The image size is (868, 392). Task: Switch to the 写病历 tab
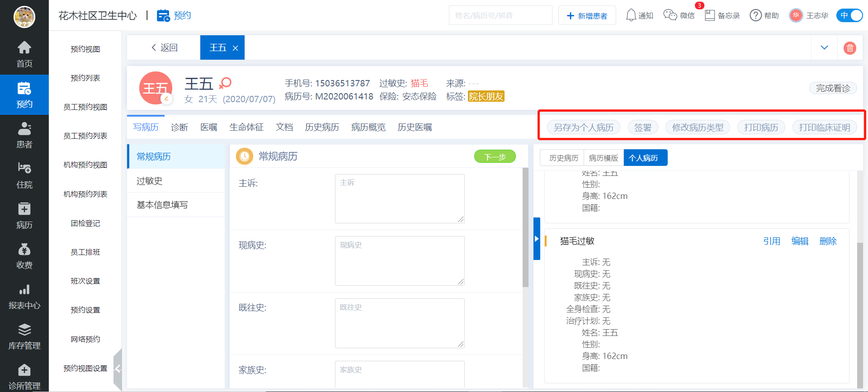146,127
